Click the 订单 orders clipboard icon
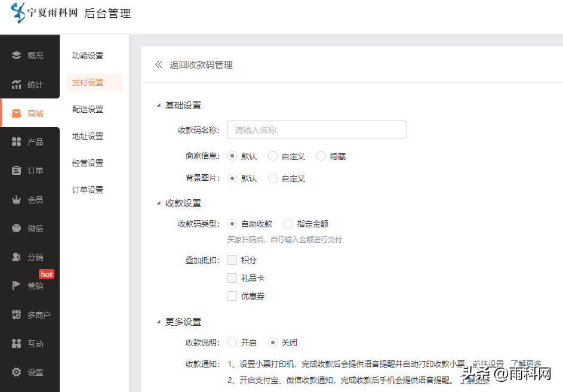The image size is (563, 392). click(x=17, y=171)
